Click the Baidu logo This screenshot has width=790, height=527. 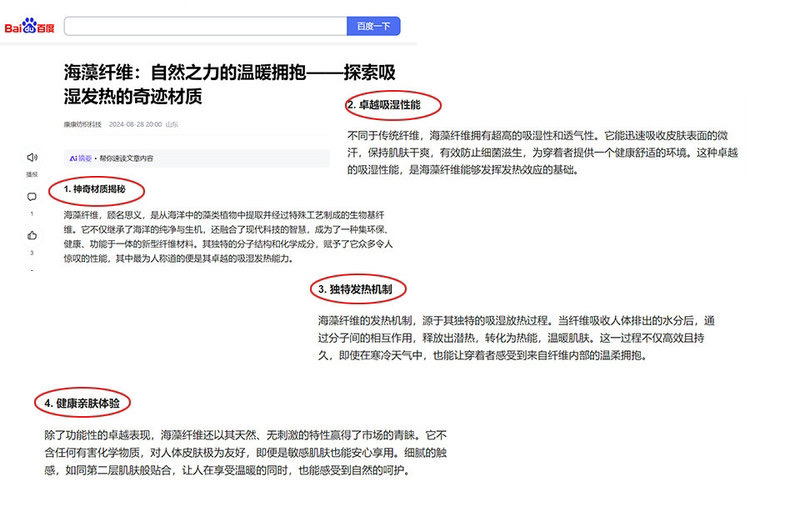click(29, 27)
